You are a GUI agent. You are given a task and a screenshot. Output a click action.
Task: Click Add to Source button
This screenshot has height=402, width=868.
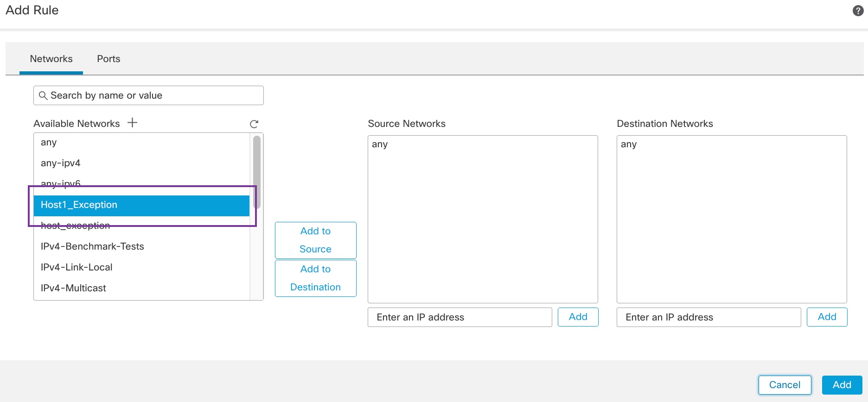pos(315,240)
